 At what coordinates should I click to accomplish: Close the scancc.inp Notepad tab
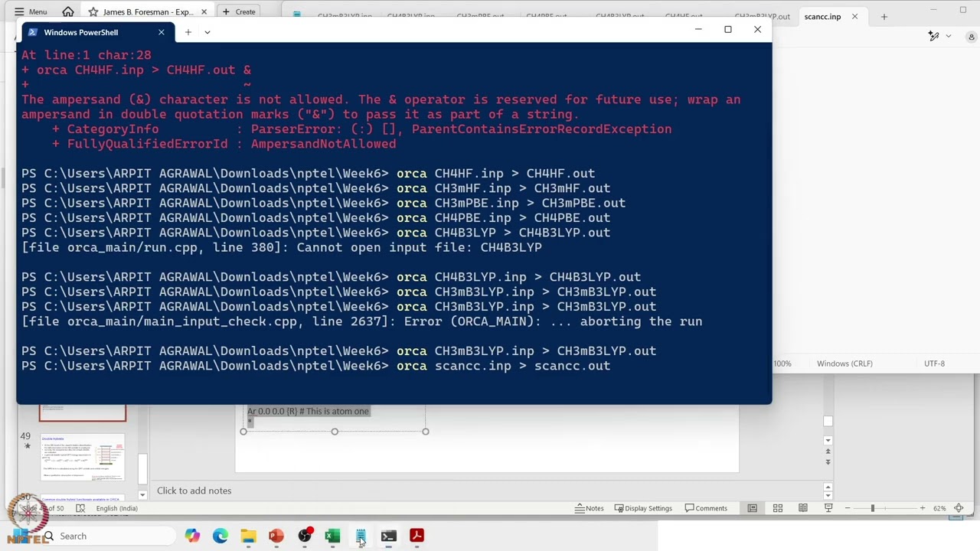(854, 16)
